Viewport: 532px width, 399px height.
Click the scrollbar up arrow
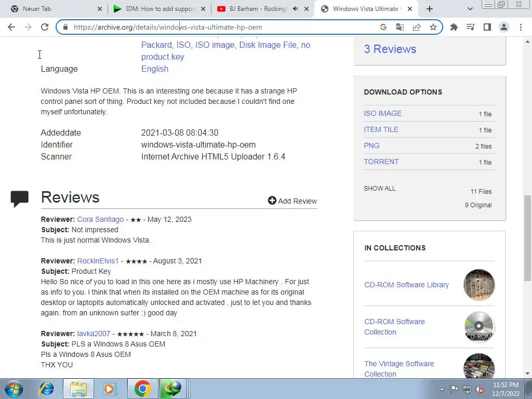pos(527,42)
